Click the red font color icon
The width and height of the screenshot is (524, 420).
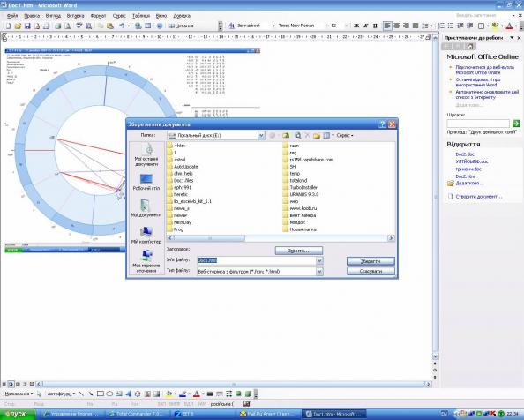[x=509, y=26]
